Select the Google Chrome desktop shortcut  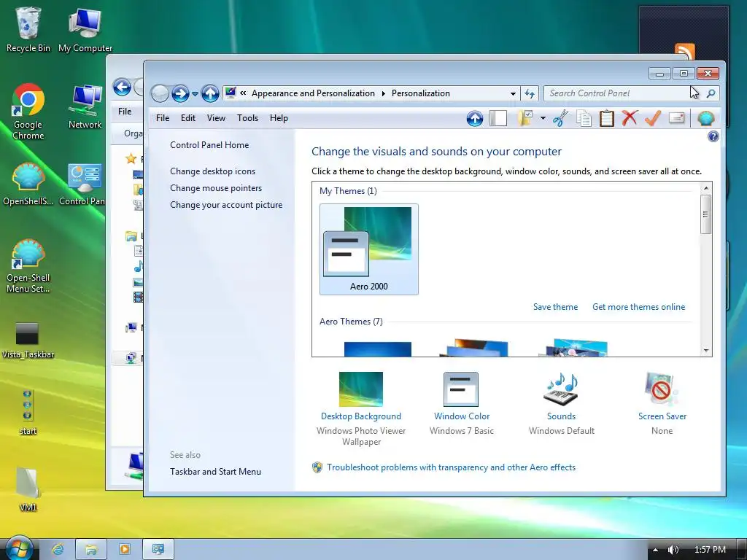point(28,112)
